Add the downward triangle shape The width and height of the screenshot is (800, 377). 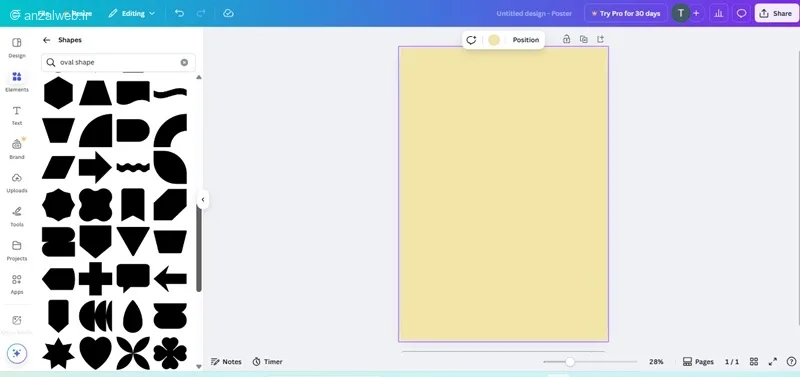133,241
